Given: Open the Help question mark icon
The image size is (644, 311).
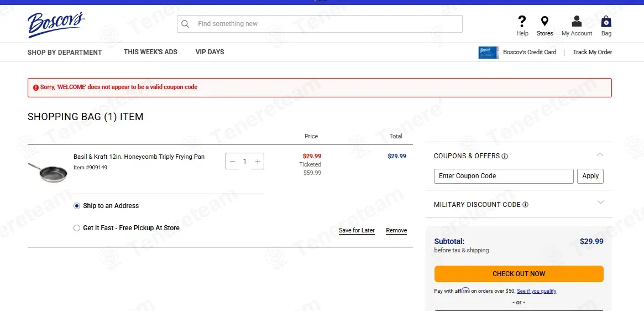Looking at the screenshot, I should coord(522,22).
